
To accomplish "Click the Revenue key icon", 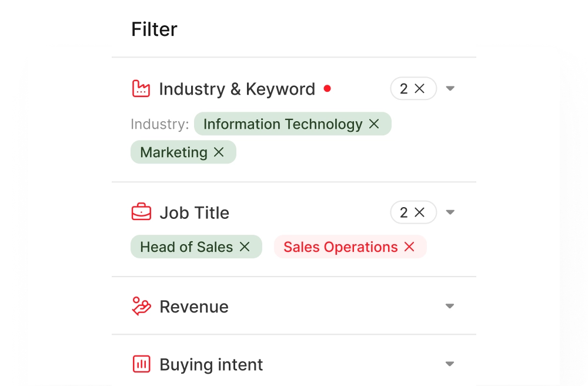I will click(141, 306).
